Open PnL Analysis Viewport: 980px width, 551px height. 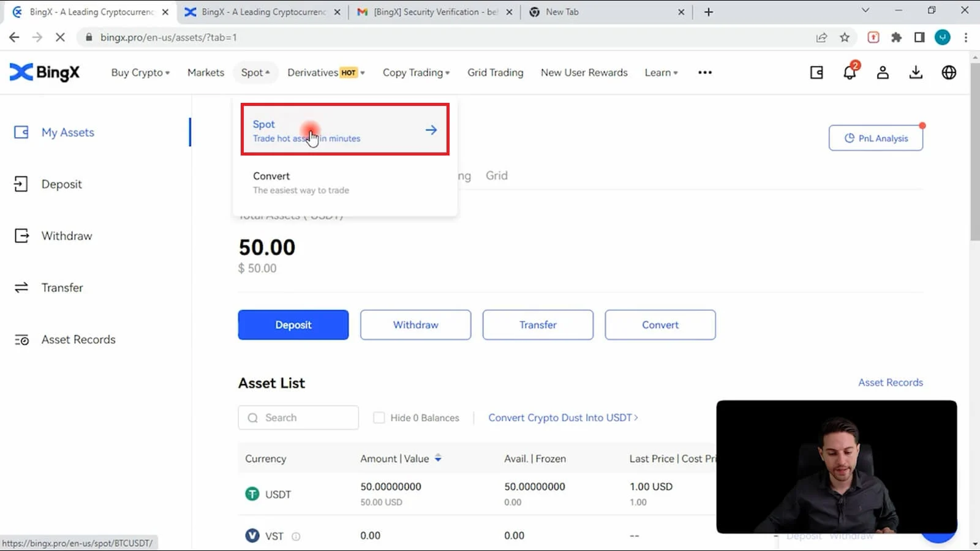coord(876,138)
